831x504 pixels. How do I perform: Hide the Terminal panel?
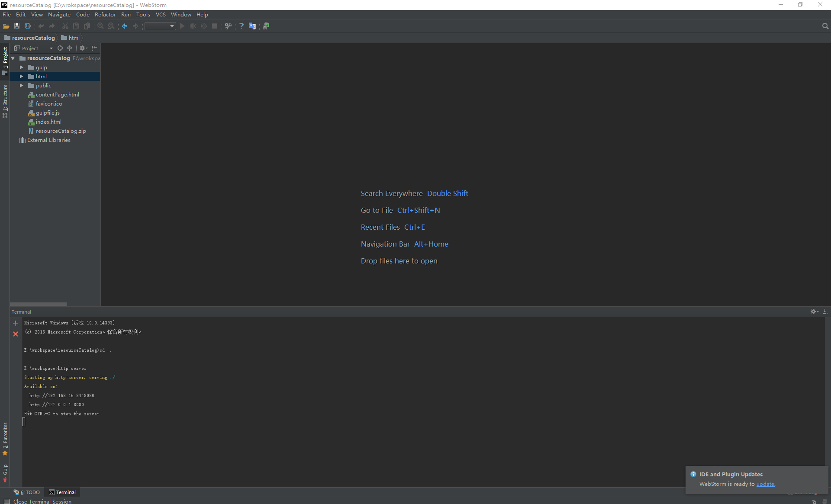(825, 311)
